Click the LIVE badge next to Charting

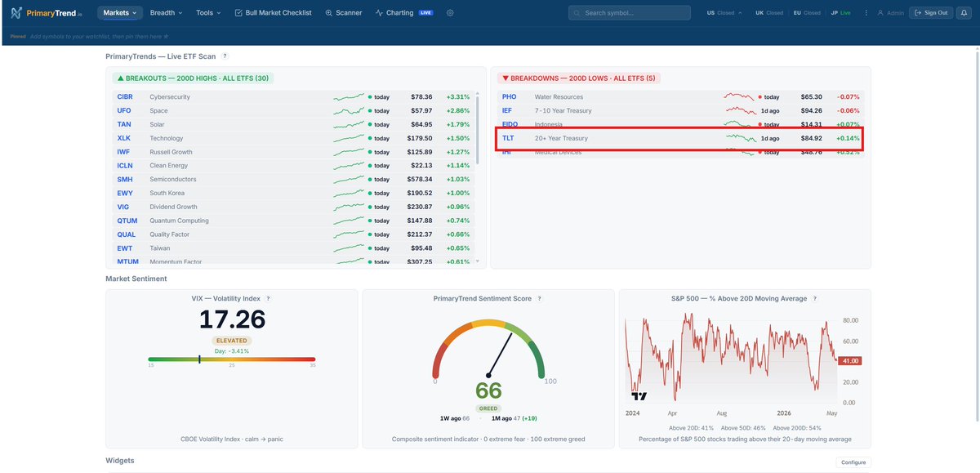coord(425,13)
